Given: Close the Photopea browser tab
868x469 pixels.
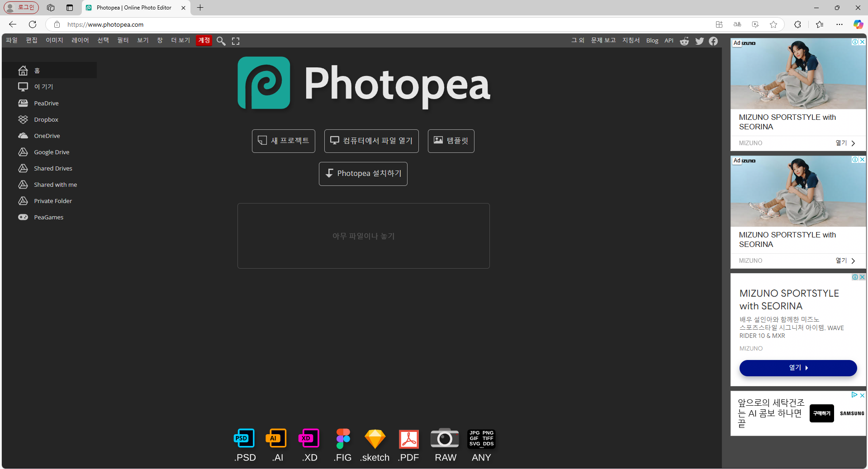Looking at the screenshot, I should click(183, 8).
